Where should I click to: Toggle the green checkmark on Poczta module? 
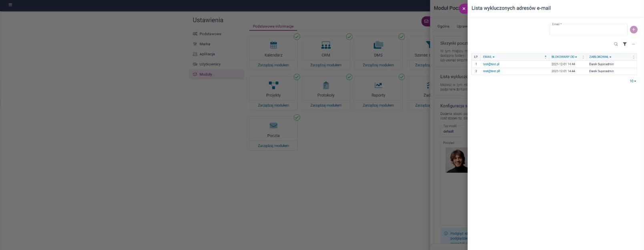pyautogui.click(x=297, y=117)
